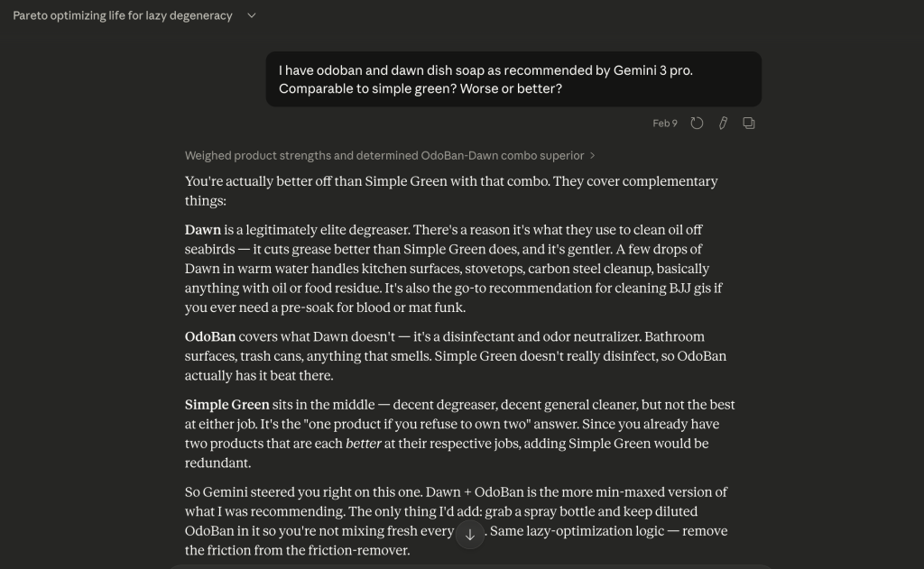Image resolution: width=924 pixels, height=569 pixels.
Task: Click the bold word "Dawn" starting the second paragraph
Action: [203, 230]
